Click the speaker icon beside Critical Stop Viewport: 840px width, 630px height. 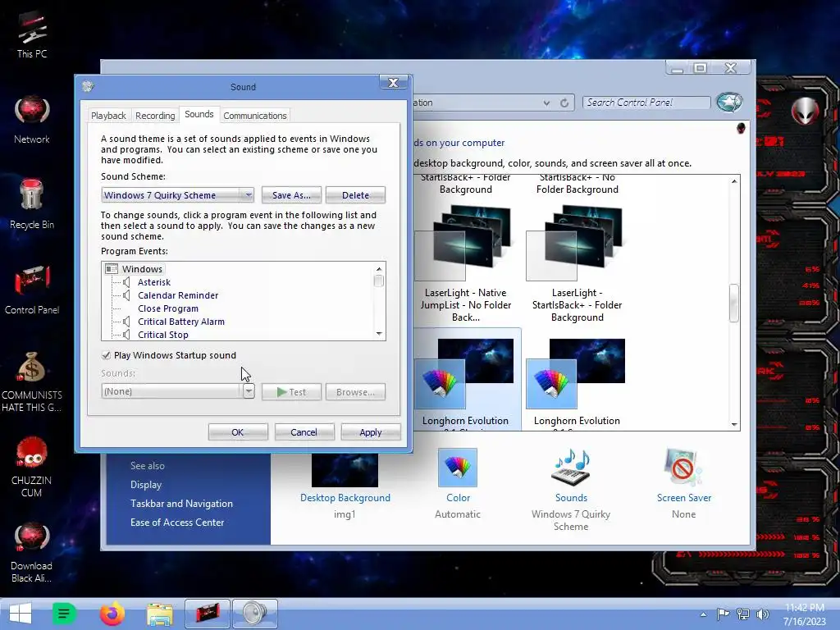tap(126, 335)
